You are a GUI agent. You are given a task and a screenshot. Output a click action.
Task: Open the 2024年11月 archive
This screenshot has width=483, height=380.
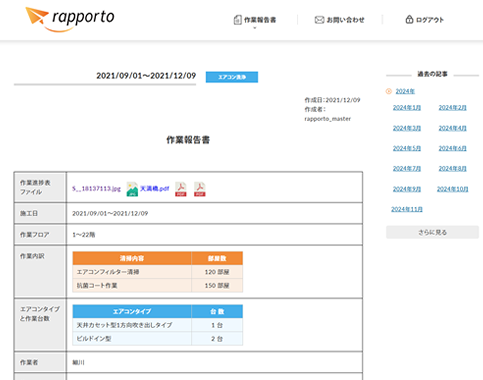[x=407, y=209]
